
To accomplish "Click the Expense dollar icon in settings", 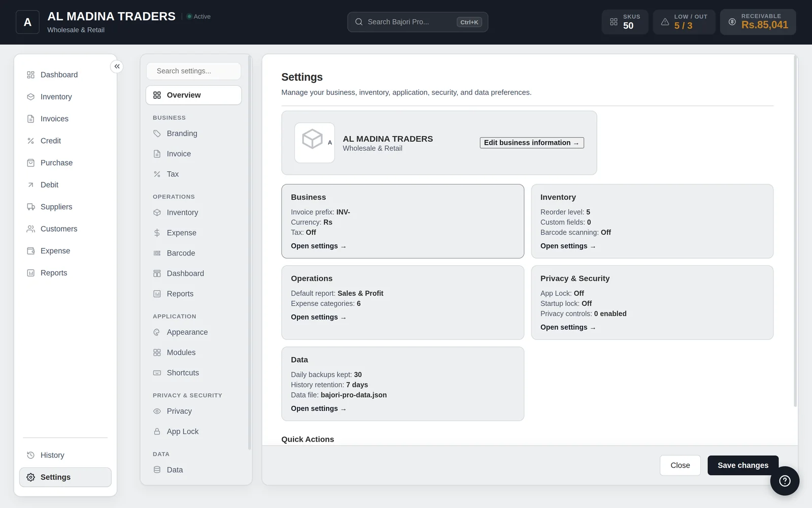I will pyautogui.click(x=157, y=233).
